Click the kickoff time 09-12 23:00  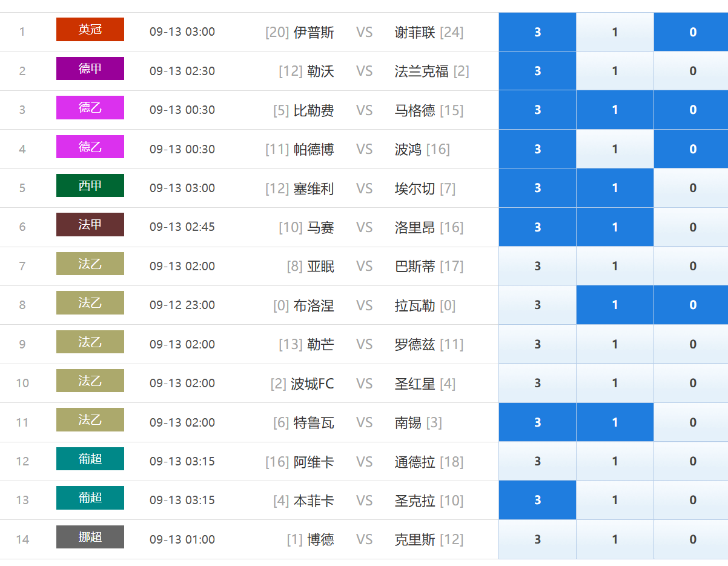pos(182,305)
